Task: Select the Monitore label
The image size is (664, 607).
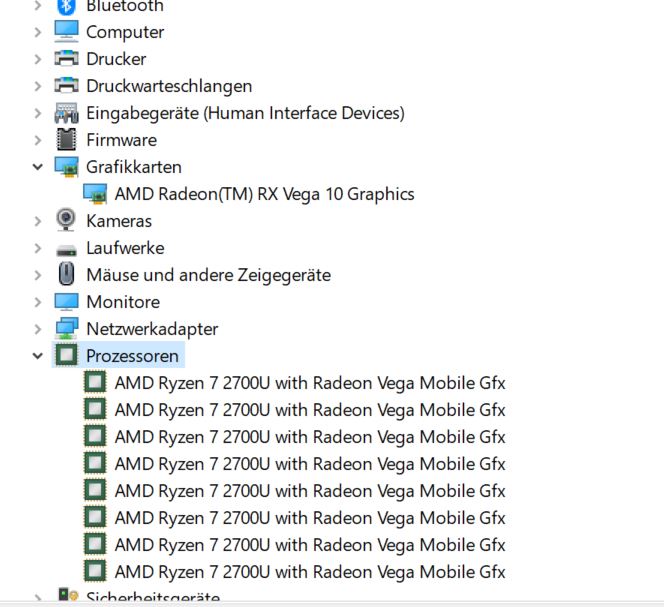Action: click(x=123, y=302)
